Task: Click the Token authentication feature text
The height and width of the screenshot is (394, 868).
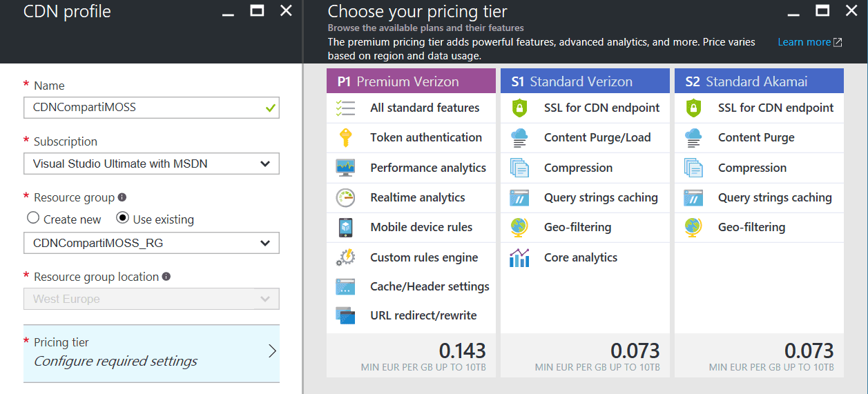Action: 426,137
